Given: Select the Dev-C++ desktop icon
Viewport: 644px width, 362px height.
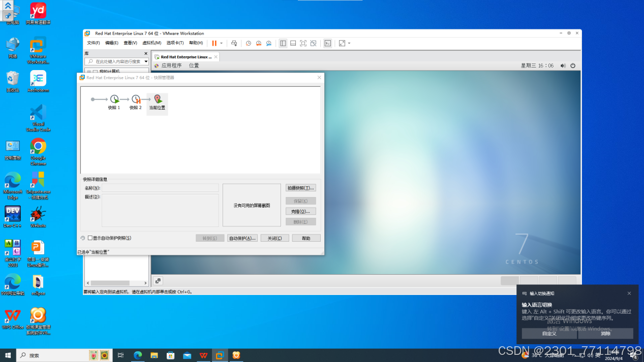Looking at the screenshot, I should [x=13, y=217].
